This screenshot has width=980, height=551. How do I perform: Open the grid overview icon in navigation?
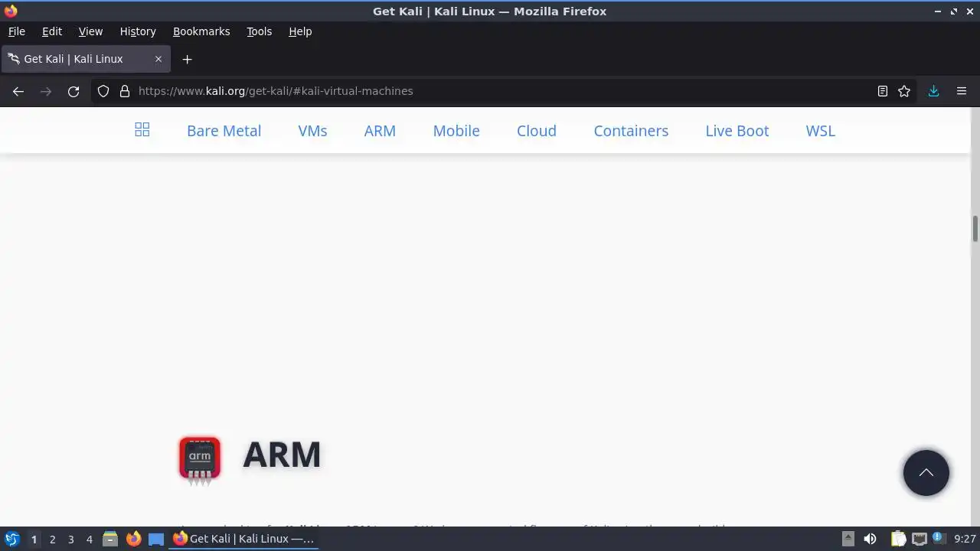click(142, 130)
